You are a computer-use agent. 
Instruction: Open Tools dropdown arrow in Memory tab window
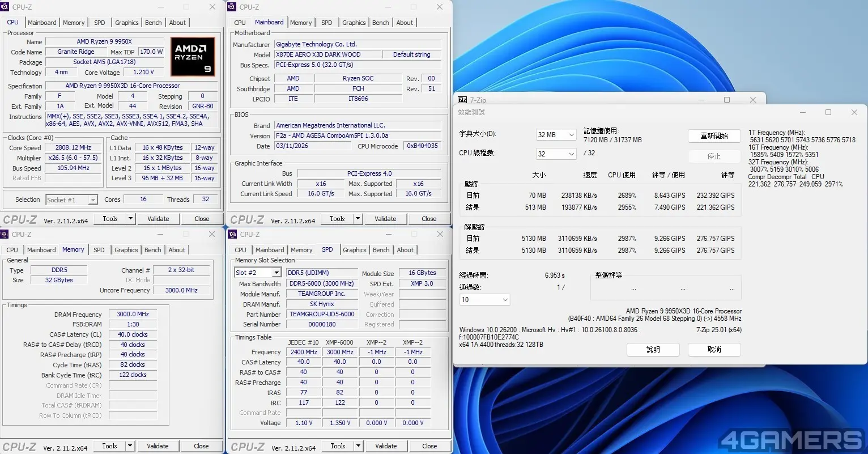[x=131, y=446]
